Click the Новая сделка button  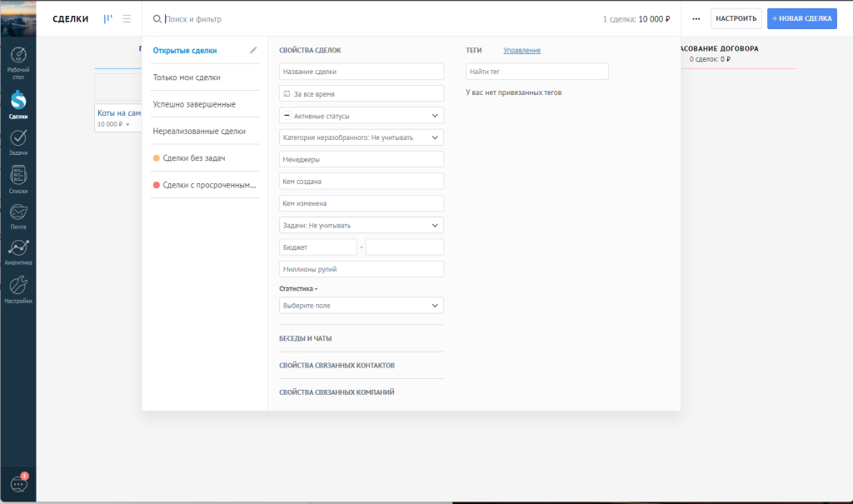click(x=801, y=18)
